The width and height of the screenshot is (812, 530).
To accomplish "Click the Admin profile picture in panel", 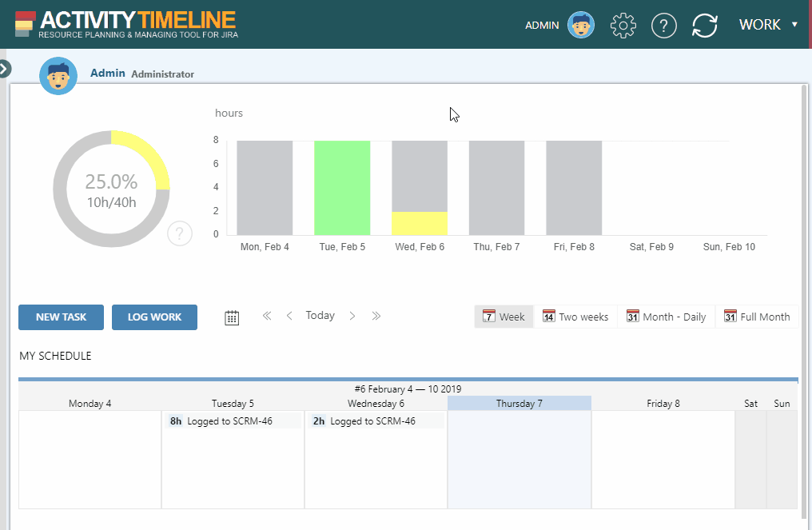I will click(x=58, y=77).
